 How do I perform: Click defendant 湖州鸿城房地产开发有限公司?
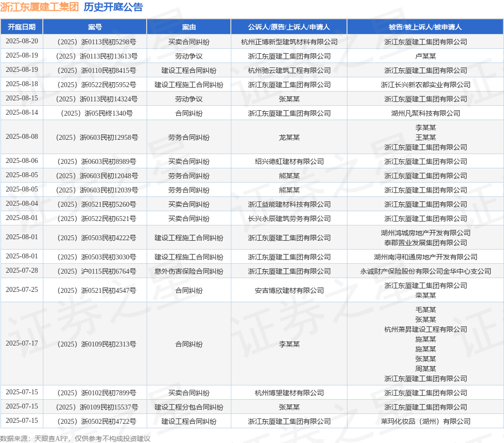(426, 233)
